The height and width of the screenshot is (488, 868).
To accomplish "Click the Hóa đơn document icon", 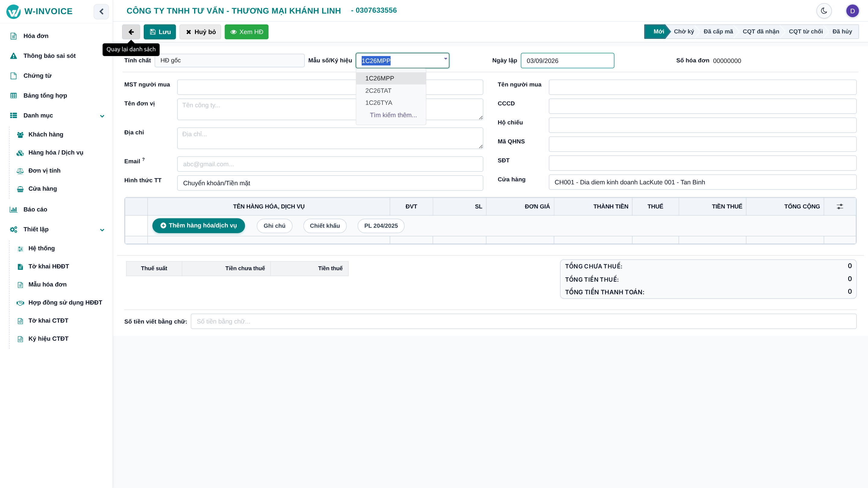I will (14, 36).
